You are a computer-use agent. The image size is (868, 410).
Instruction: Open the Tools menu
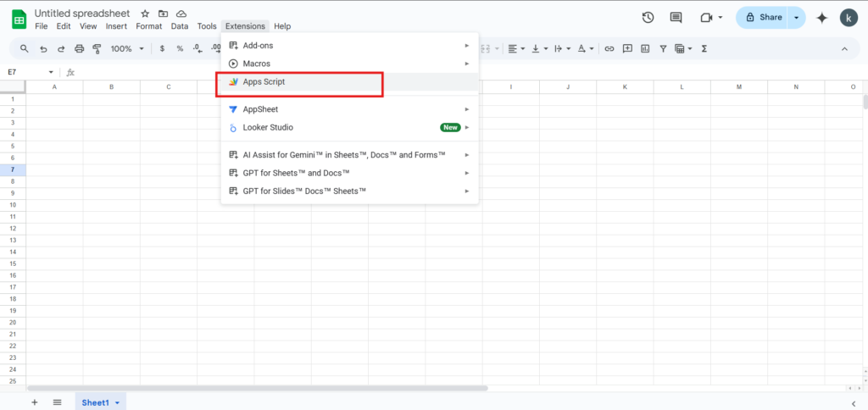pos(207,26)
